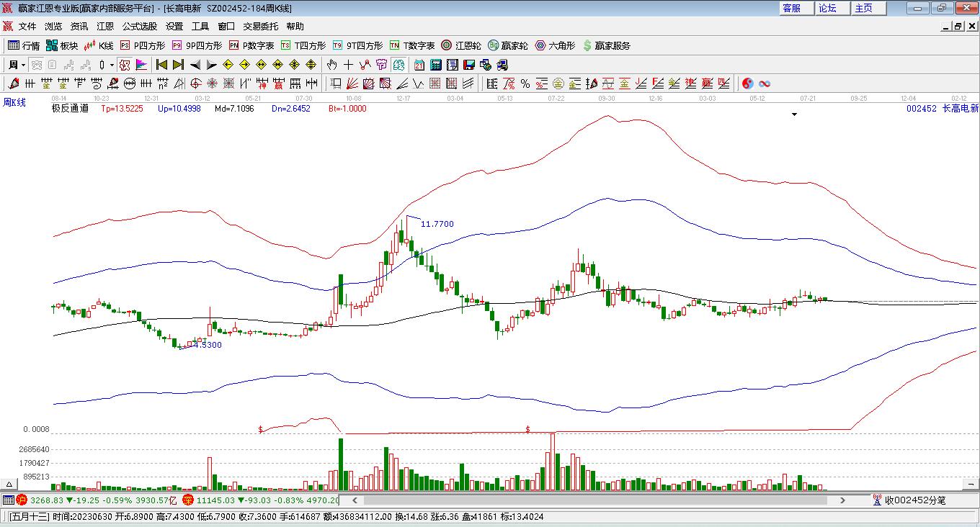
Task: Select the red fan lines tool
Action: point(352,84)
